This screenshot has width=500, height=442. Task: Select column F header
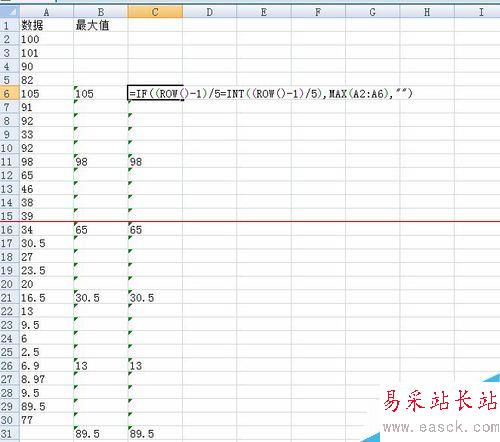pyautogui.click(x=318, y=12)
